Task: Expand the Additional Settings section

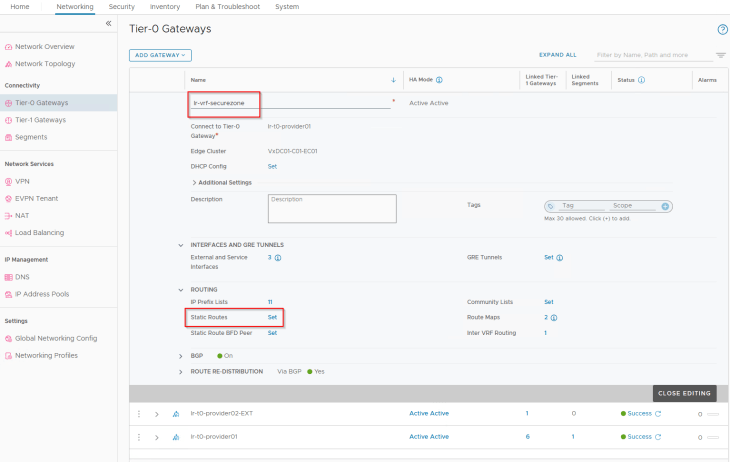Action: point(193,182)
